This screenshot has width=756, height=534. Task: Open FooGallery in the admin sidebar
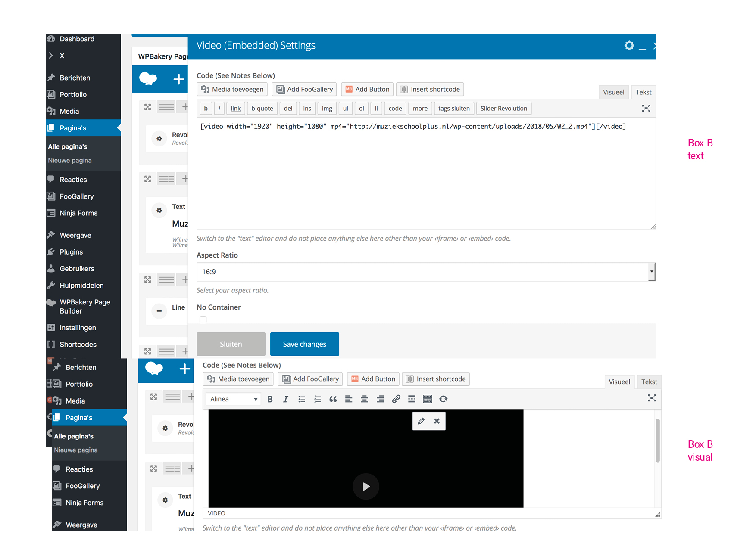click(x=77, y=196)
